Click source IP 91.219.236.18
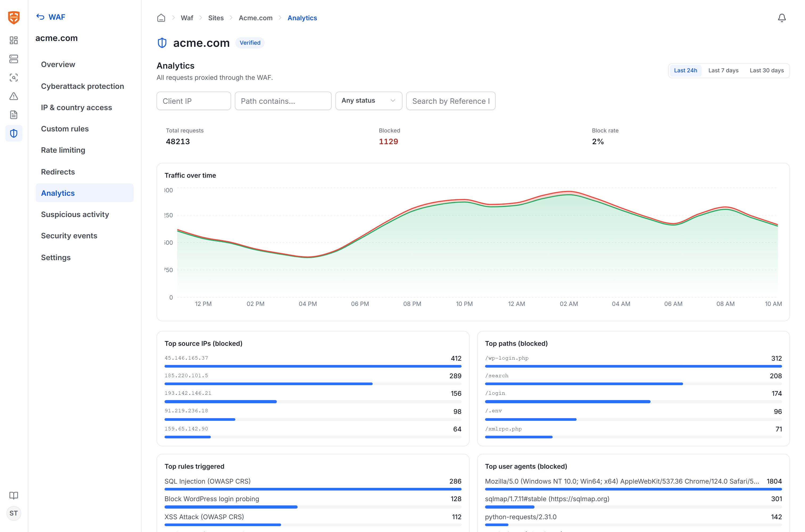 tap(186, 411)
